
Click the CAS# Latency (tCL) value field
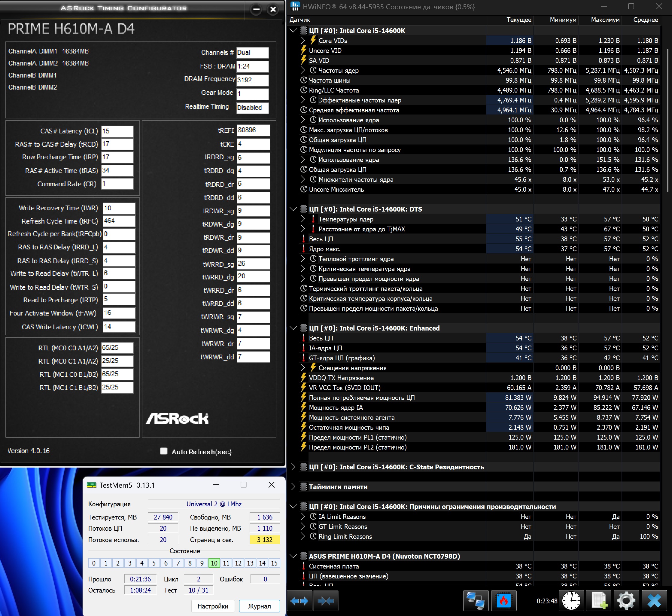[117, 131]
